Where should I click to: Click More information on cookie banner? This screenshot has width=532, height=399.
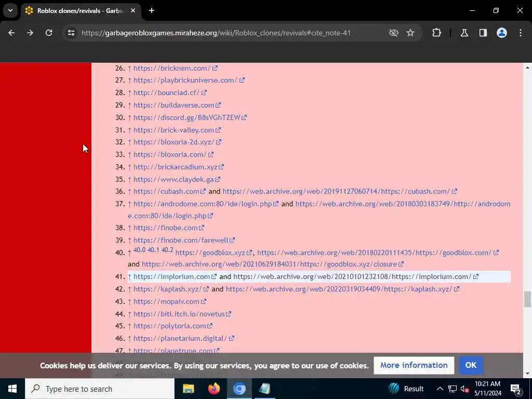[x=414, y=365]
